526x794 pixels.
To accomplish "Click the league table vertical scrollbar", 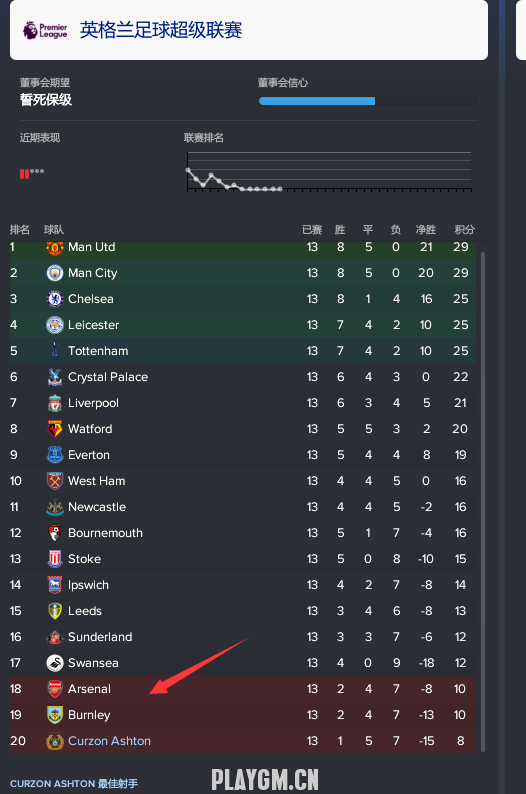I will point(482,501).
